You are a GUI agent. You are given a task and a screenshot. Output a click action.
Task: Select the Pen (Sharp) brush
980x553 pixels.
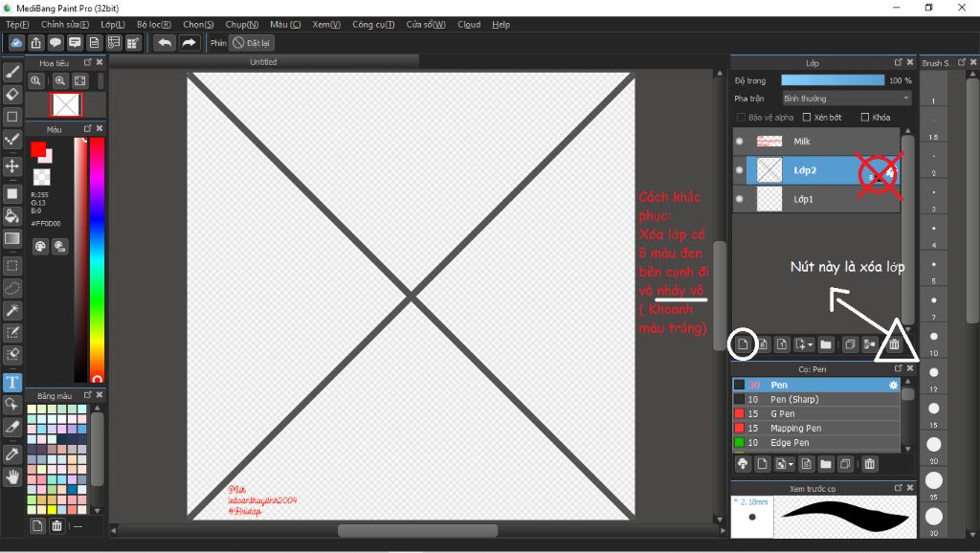pyautogui.click(x=815, y=399)
